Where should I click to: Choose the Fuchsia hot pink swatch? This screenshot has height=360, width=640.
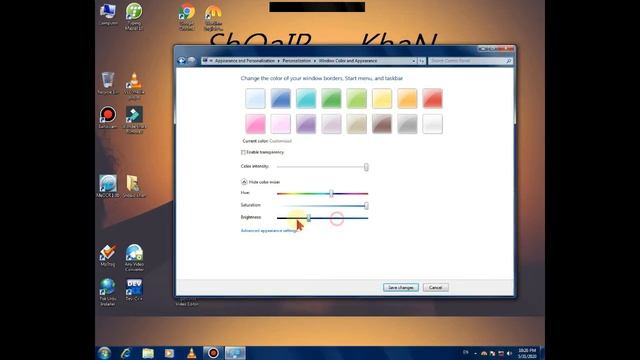(x=256, y=124)
